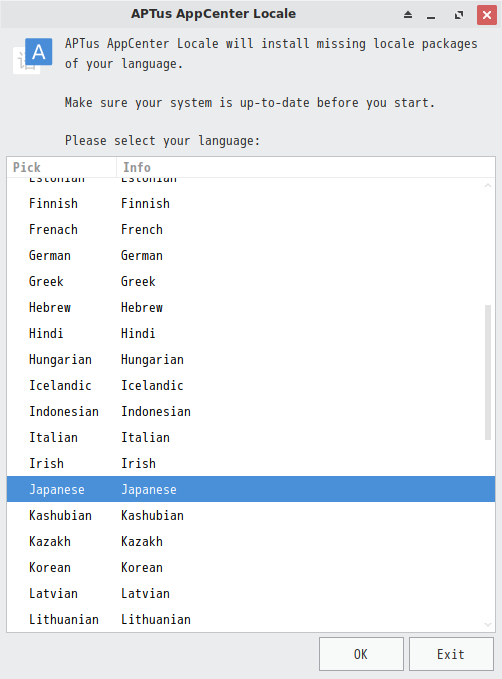The height and width of the screenshot is (679, 502).
Task: Minimize the APTus AppCenter Locale window
Action: pos(431,15)
